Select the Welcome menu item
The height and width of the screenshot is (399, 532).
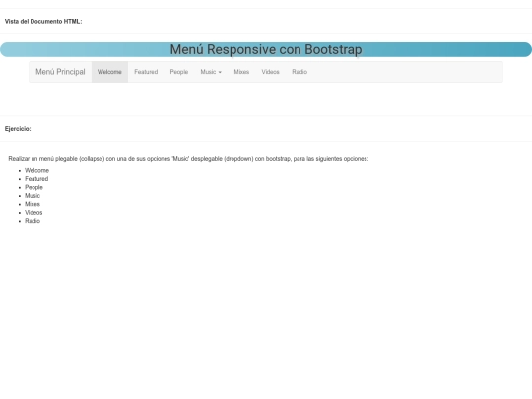(x=109, y=72)
